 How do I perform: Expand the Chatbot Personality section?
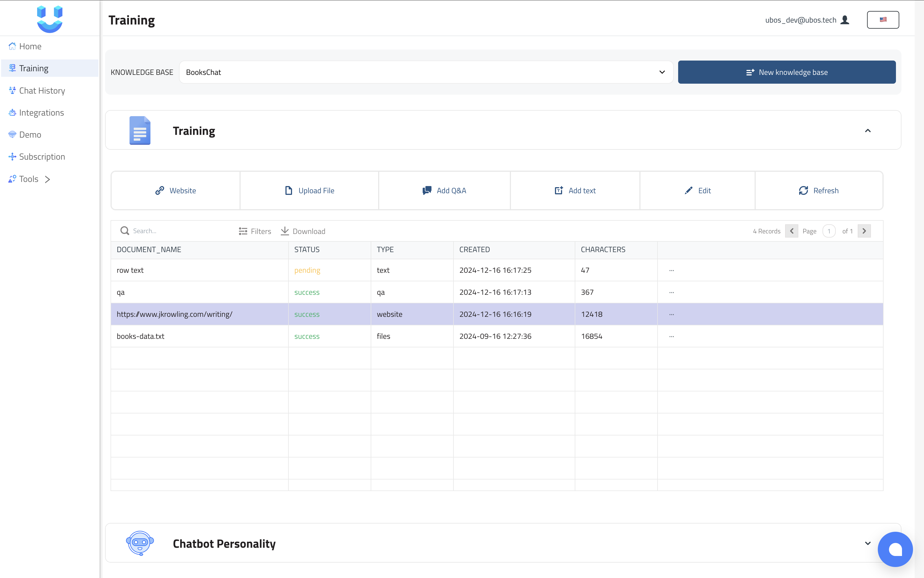pyautogui.click(x=868, y=544)
